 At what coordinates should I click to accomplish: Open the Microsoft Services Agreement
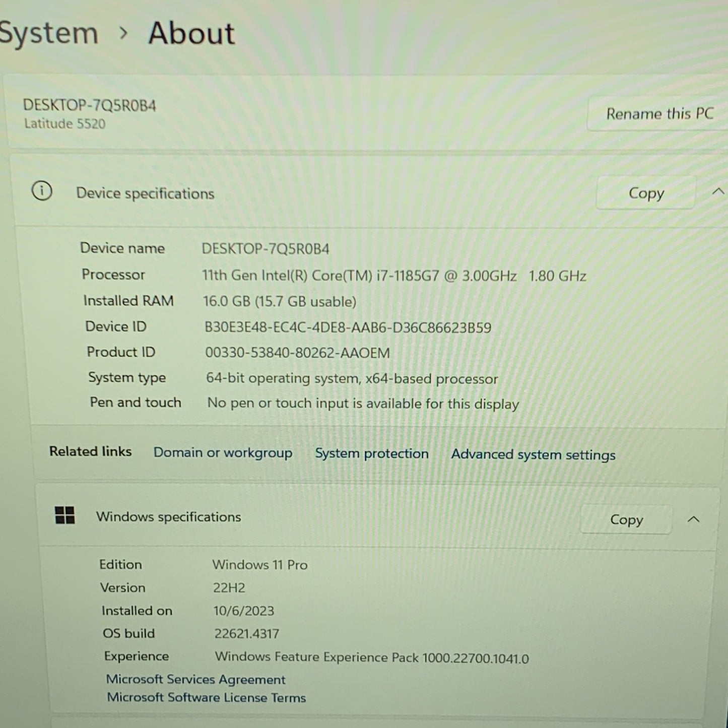pos(195,679)
